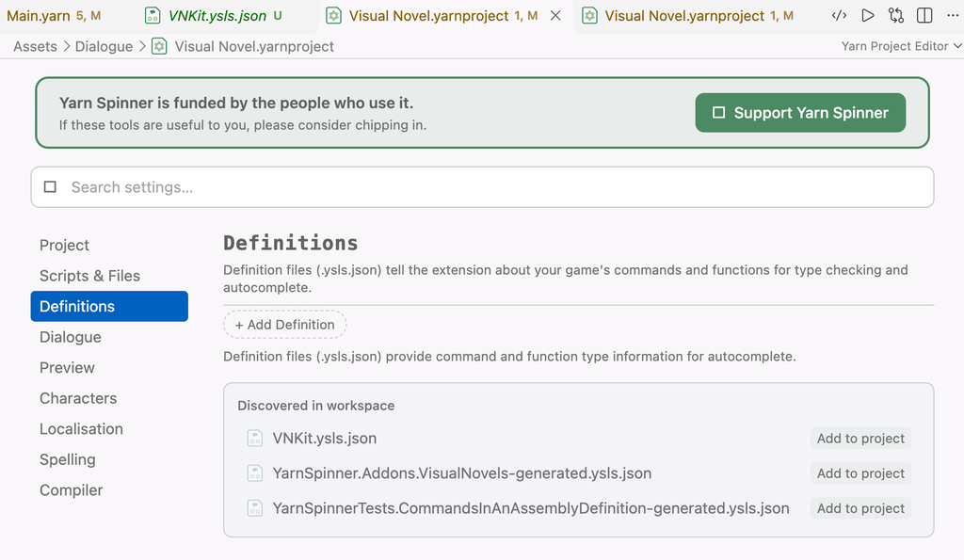
Task: Click the search icon in settings field
Action: [51, 187]
